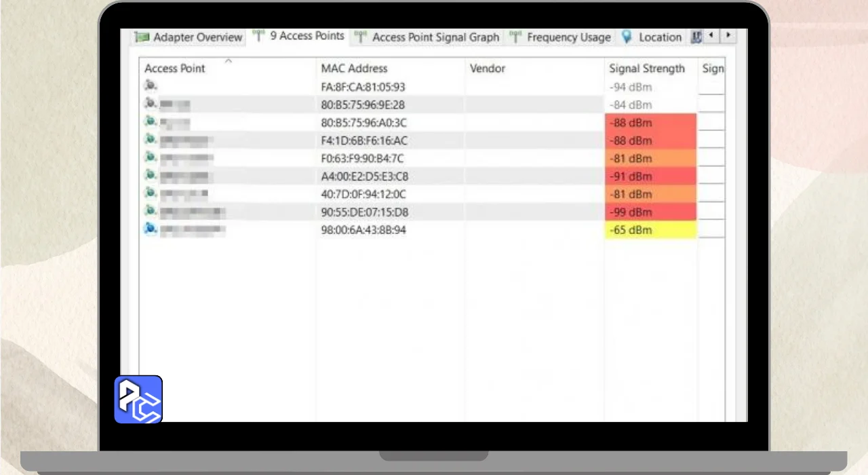Select MAC address F0:63:F9:90:B4:7C
The height and width of the screenshot is (475, 868).
[x=363, y=159]
